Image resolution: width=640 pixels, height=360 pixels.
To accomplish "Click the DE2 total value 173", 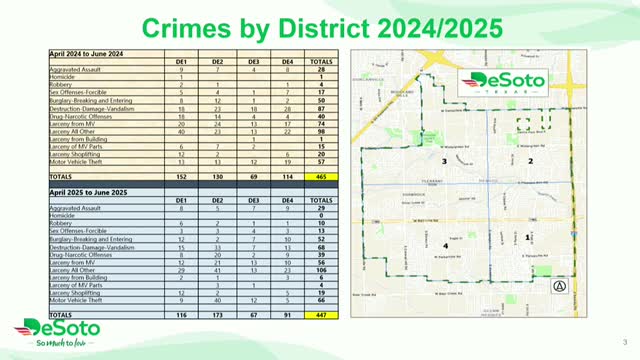I will point(218,315).
